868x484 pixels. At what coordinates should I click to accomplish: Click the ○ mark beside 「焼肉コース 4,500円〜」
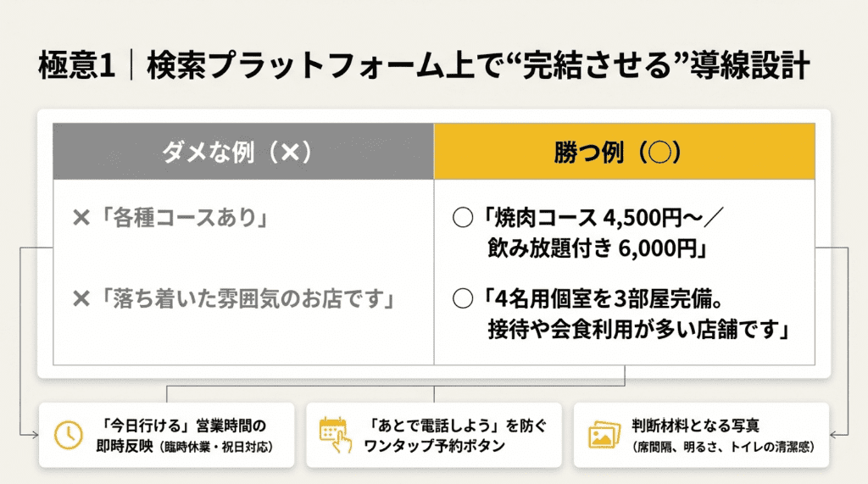pos(462,219)
